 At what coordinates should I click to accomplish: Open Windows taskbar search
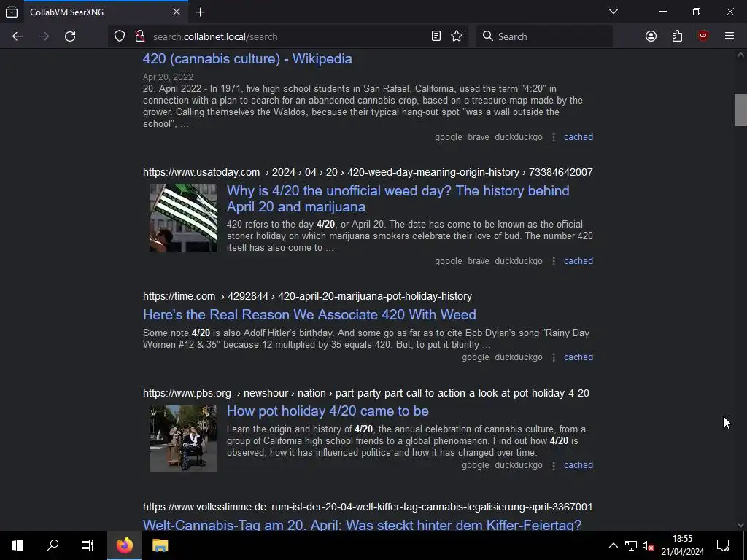tap(53, 545)
